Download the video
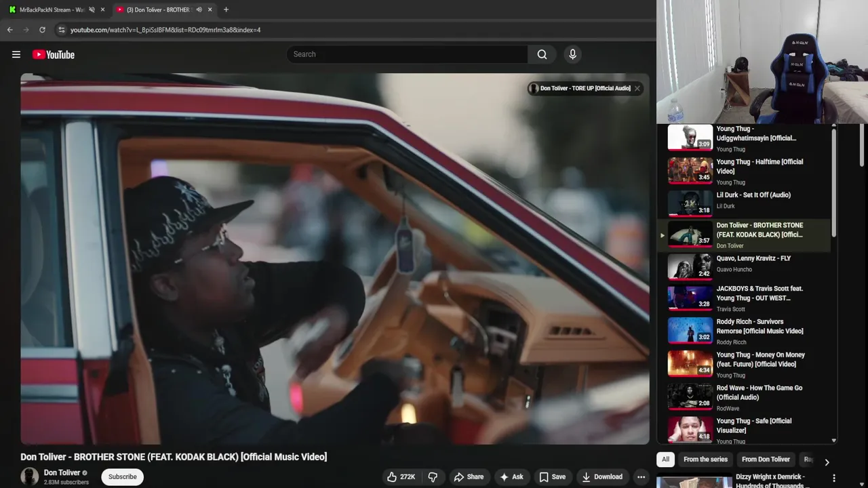 (602, 477)
